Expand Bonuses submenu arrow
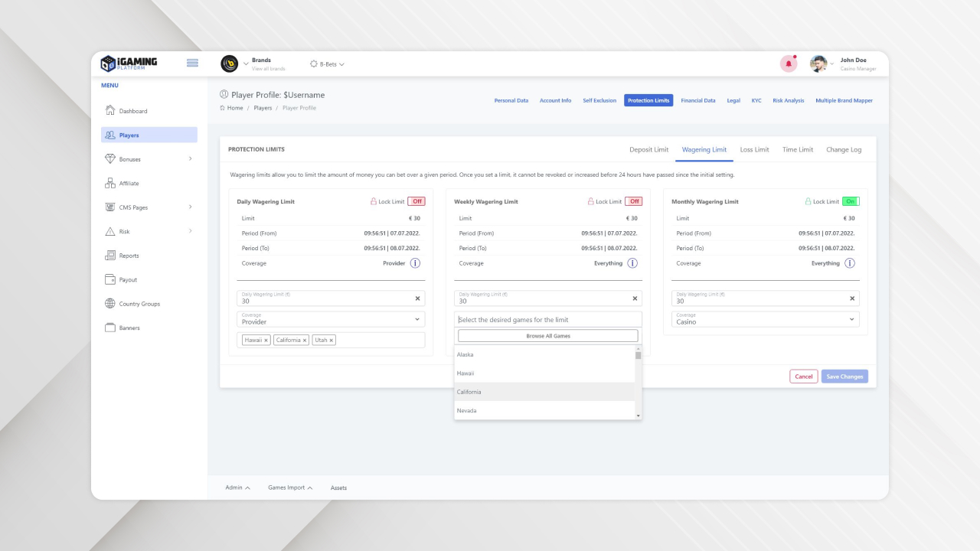Screen dimensions: 980x551 [190, 158]
